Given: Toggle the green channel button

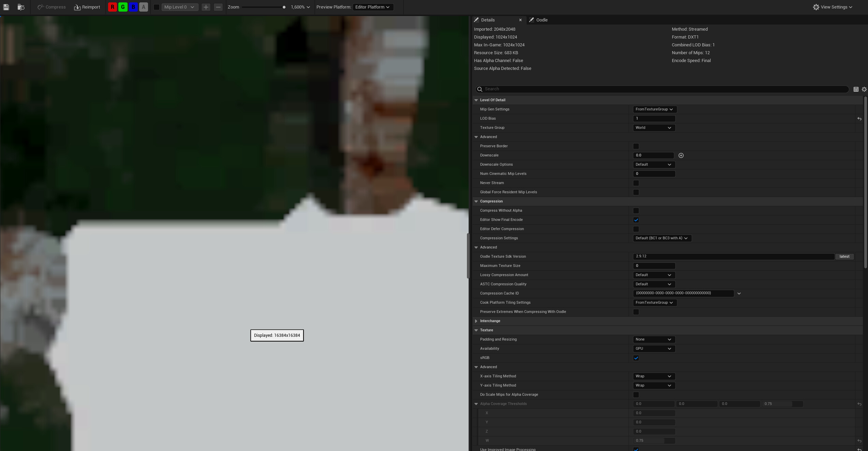Looking at the screenshot, I should [x=123, y=7].
